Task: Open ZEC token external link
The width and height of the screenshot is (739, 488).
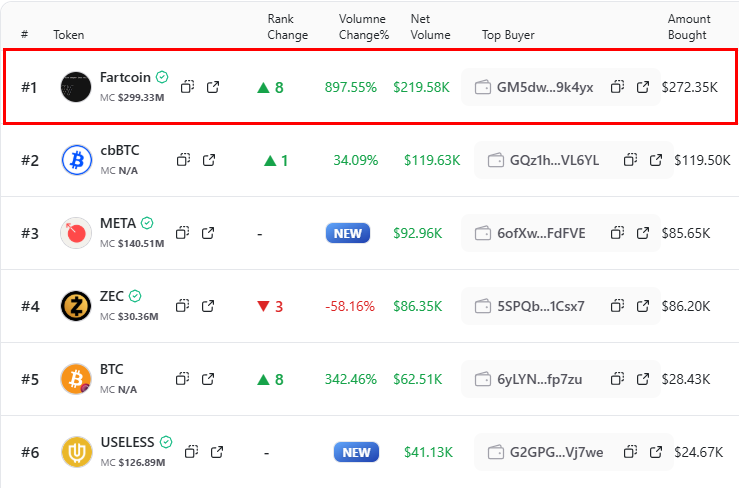Action: coord(208,306)
